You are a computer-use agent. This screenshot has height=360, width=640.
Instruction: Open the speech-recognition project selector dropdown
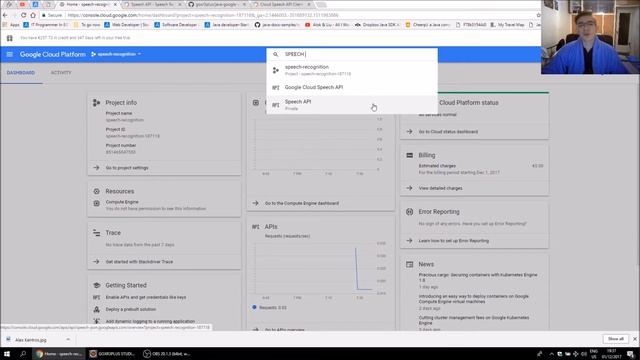click(x=116, y=54)
